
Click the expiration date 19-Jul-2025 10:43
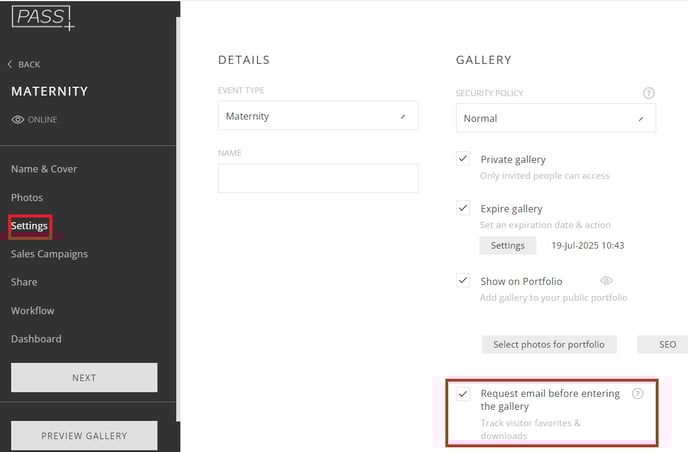tap(588, 245)
